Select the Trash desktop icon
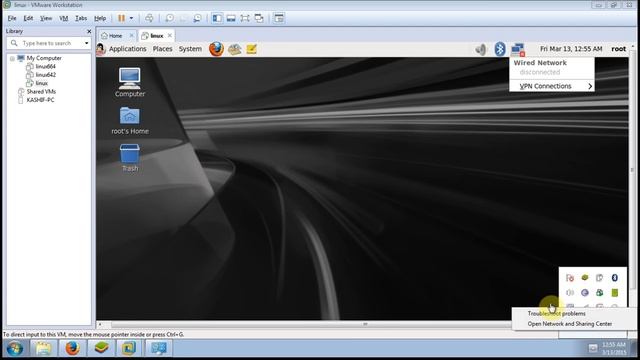 coord(130,158)
